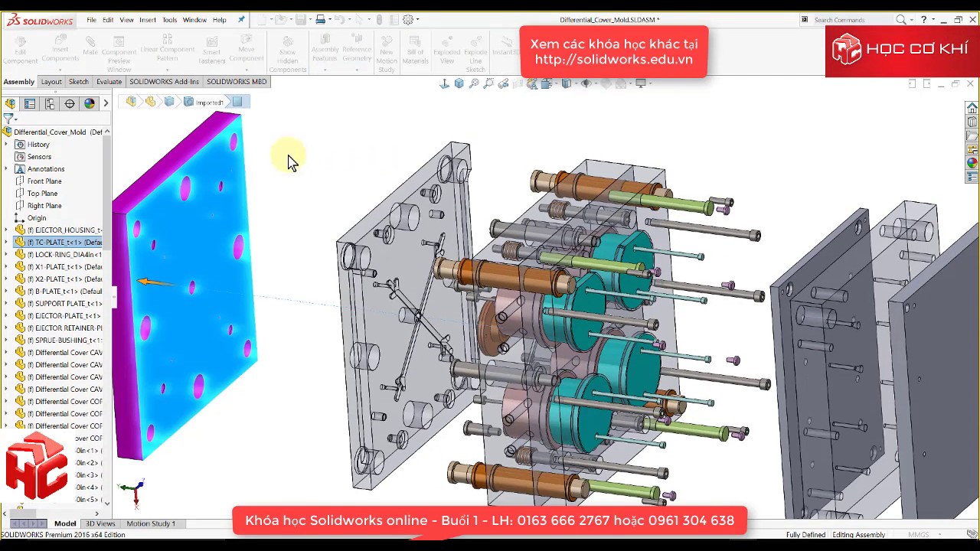980x551 pixels.
Task: Switch to SOLIDWORKS Add-Ins tab
Action: (x=164, y=82)
